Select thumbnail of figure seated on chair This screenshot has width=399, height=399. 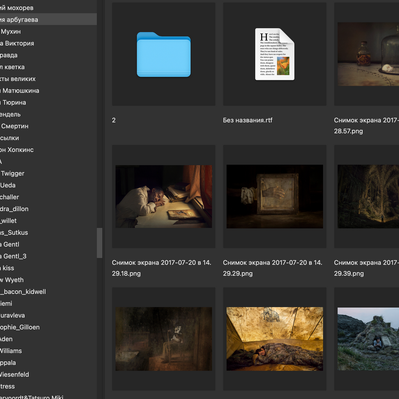tap(164, 339)
